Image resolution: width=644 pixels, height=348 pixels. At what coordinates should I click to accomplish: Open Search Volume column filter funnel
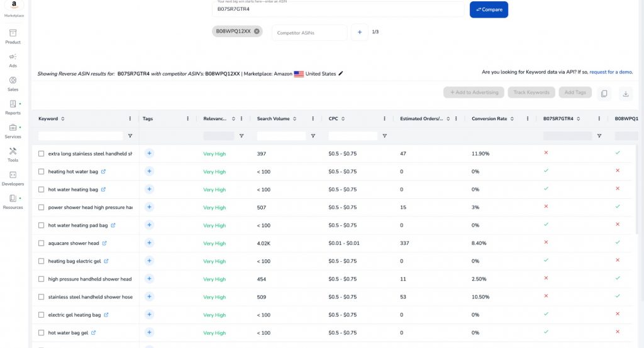(x=313, y=135)
